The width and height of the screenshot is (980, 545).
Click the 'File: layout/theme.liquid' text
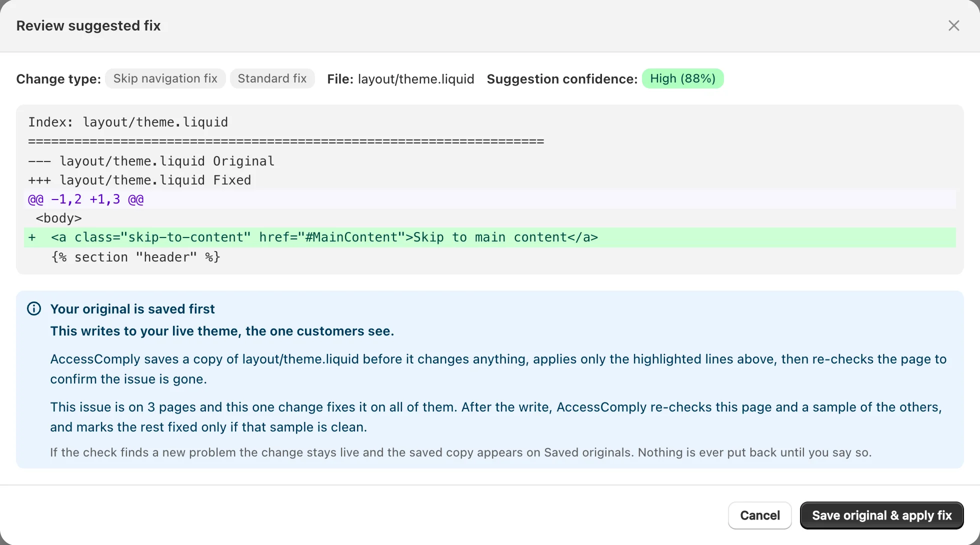click(400, 79)
